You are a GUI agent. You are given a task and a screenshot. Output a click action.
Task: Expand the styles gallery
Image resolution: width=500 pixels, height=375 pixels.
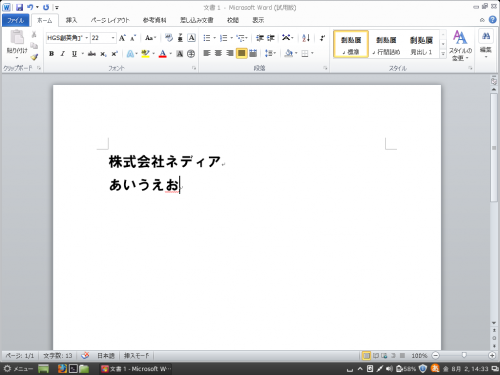point(443,54)
